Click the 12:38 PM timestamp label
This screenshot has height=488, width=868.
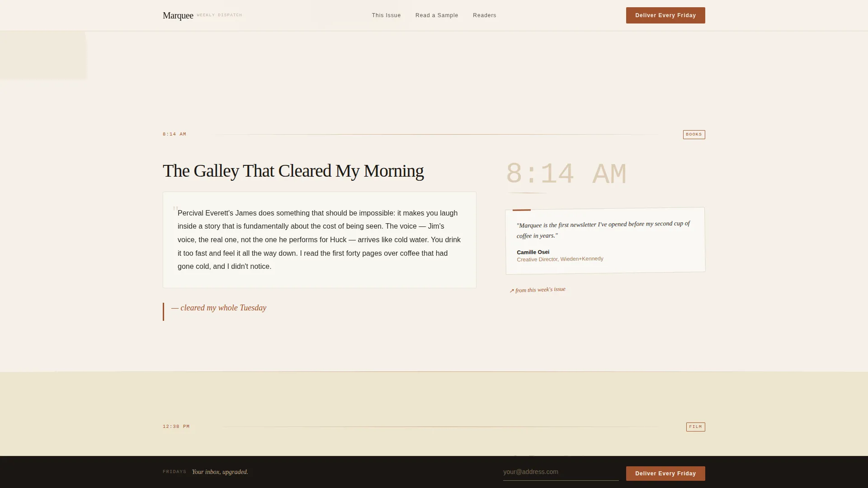[x=176, y=427]
